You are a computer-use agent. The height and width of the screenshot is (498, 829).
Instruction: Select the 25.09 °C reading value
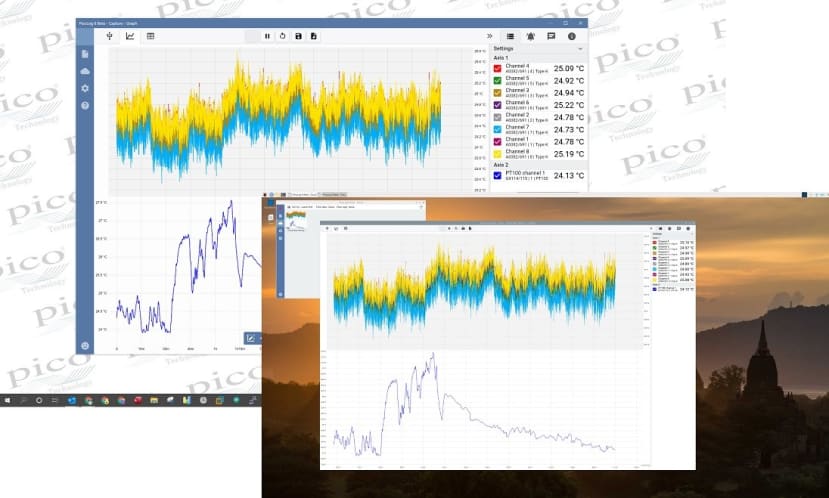coord(569,69)
